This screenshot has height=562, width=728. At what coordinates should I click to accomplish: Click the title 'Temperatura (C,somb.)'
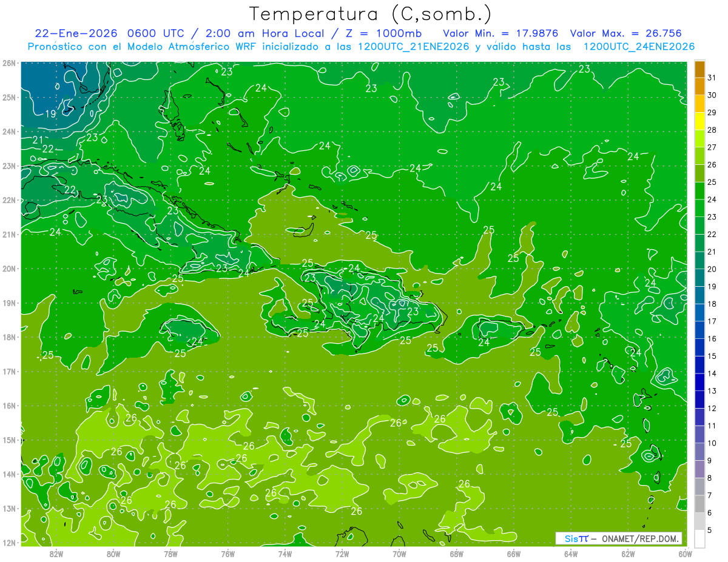pos(371,15)
